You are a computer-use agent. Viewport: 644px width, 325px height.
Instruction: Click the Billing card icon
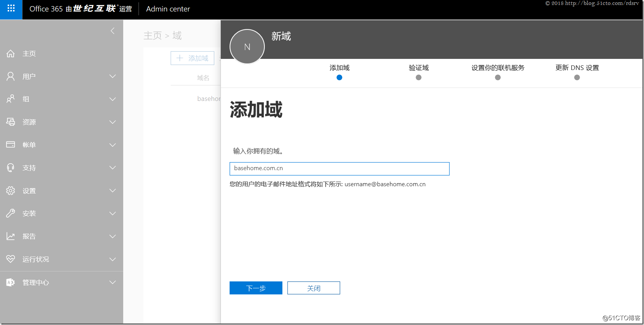[x=11, y=145]
